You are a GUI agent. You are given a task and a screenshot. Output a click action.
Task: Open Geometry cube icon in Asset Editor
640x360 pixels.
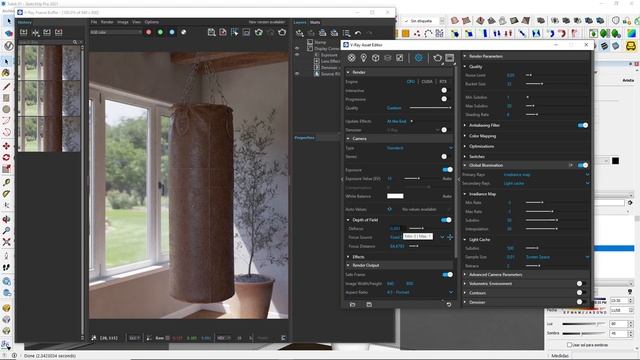(376, 58)
